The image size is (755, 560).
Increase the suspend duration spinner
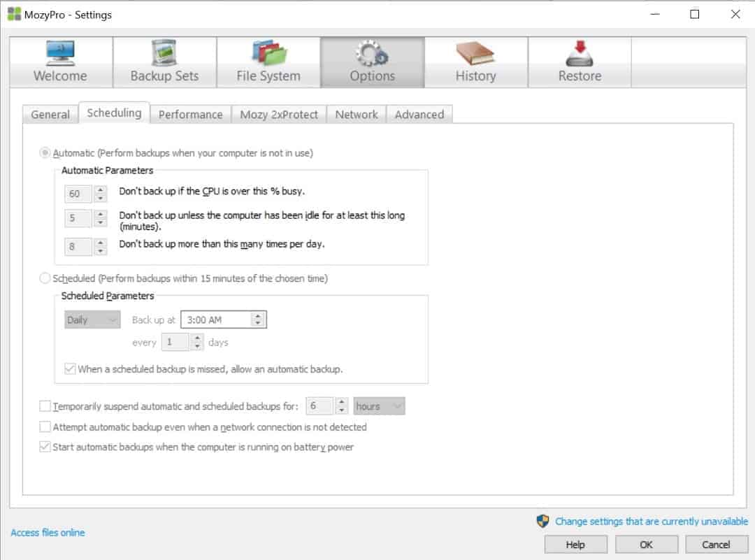point(341,401)
